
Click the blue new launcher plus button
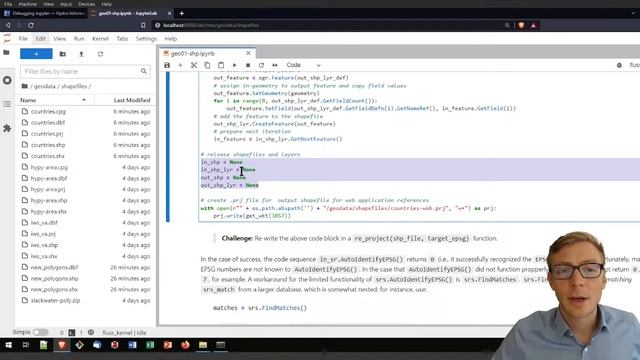pos(36,54)
